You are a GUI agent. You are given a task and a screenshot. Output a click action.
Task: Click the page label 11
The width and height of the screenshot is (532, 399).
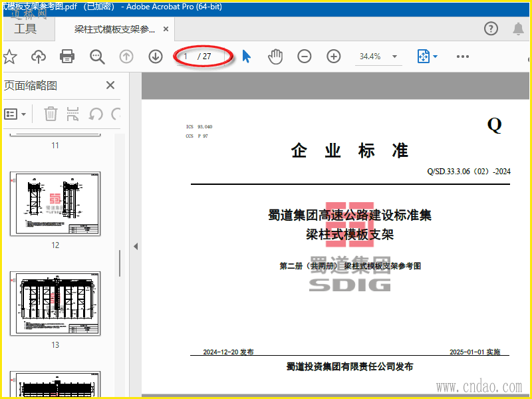[x=55, y=146]
